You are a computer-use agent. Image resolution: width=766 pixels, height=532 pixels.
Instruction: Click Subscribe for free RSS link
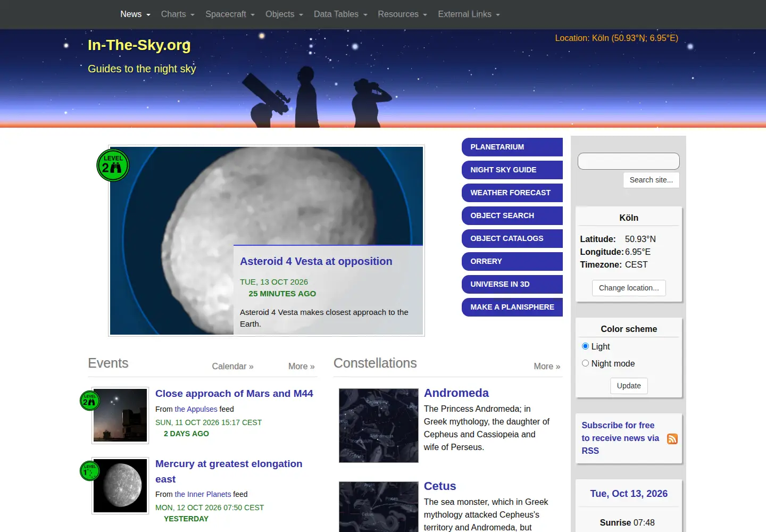pyautogui.click(x=620, y=438)
